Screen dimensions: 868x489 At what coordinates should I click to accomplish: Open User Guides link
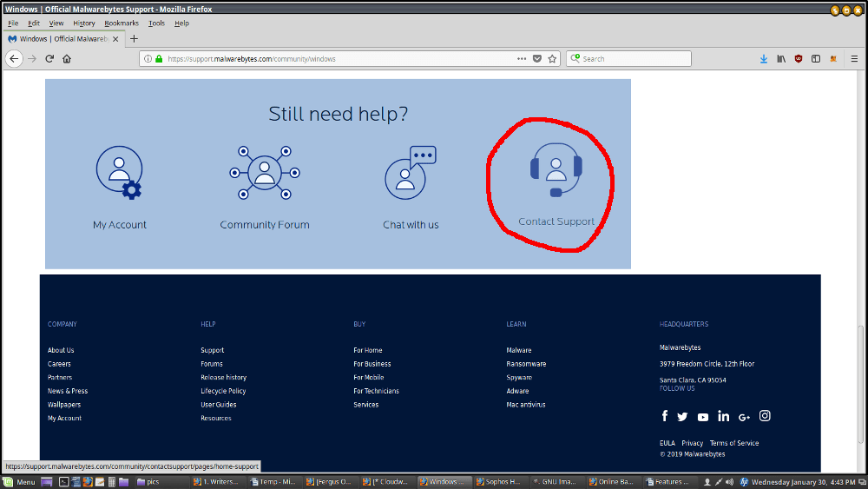pos(219,405)
